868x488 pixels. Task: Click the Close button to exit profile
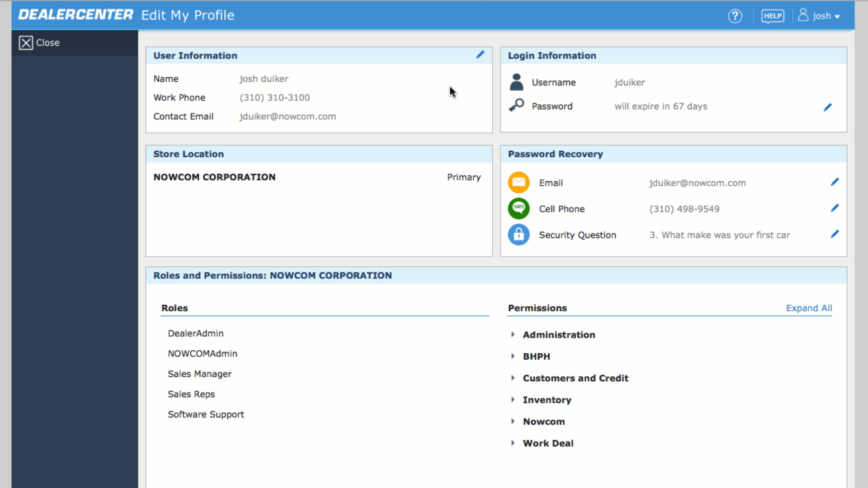point(39,42)
